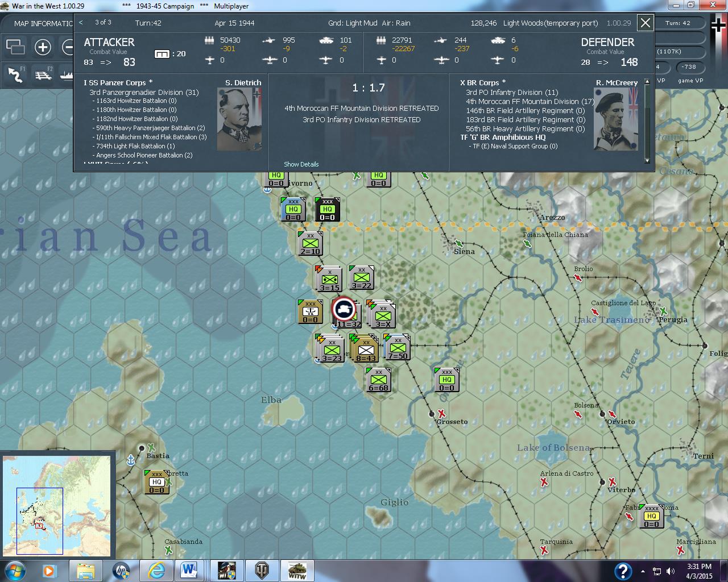The image size is (728, 582).
Task: Click the help question mark tray icon
Action: pos(623,571)
